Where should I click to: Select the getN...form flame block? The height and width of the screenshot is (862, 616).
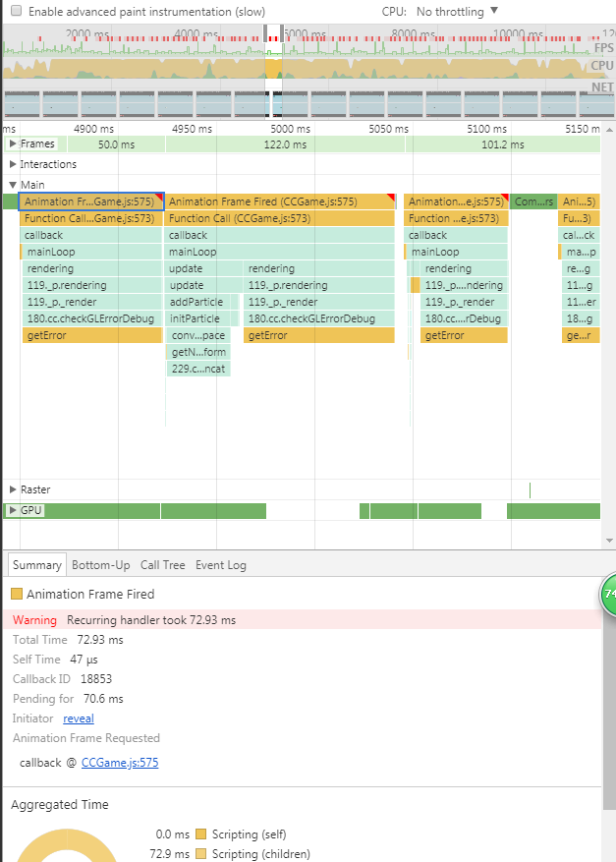click(197, 352)
